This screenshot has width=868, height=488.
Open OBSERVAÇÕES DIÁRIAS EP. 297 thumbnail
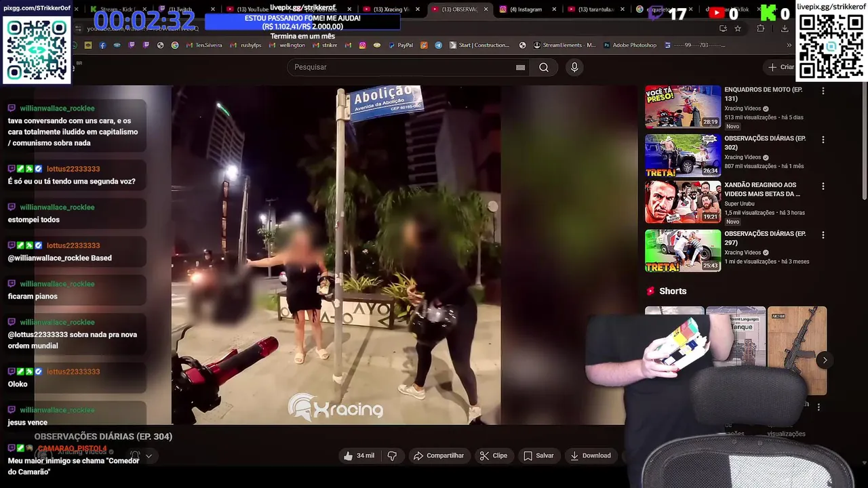point(683,251)
